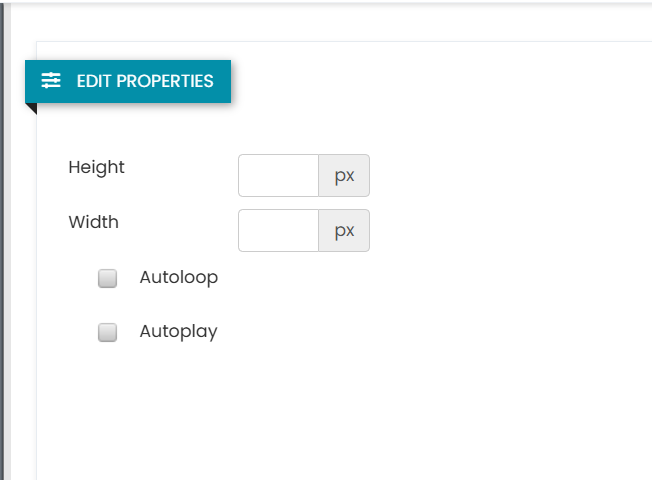
Task: Click the px unit beside Width
Action: click(x=344, y=230)
